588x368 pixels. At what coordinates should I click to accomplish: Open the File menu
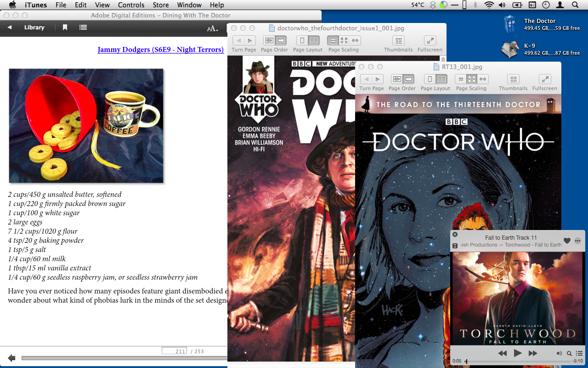61,5
